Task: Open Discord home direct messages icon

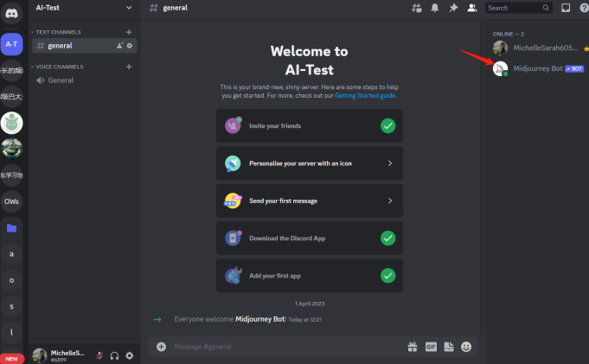Action: [x=11, y=14]
